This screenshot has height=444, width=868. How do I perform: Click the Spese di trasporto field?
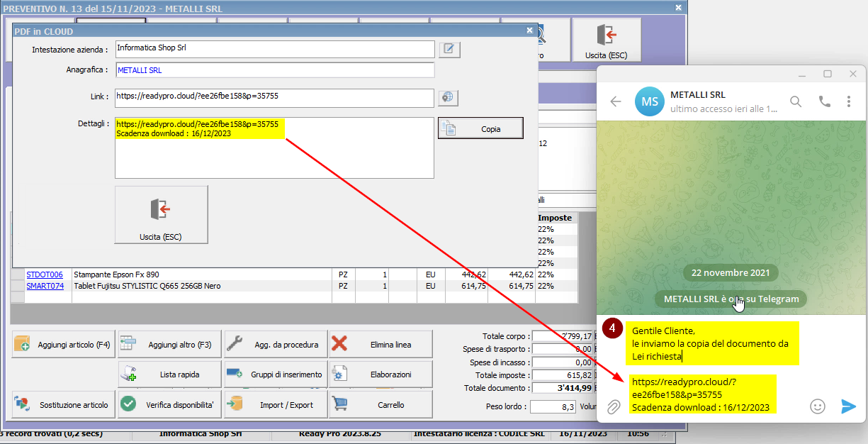click(563, 349)
